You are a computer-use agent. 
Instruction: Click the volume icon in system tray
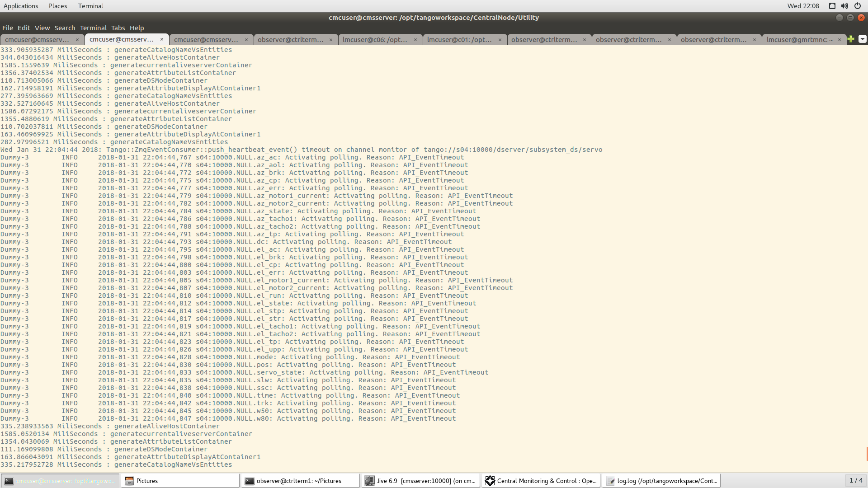[844, 6]
